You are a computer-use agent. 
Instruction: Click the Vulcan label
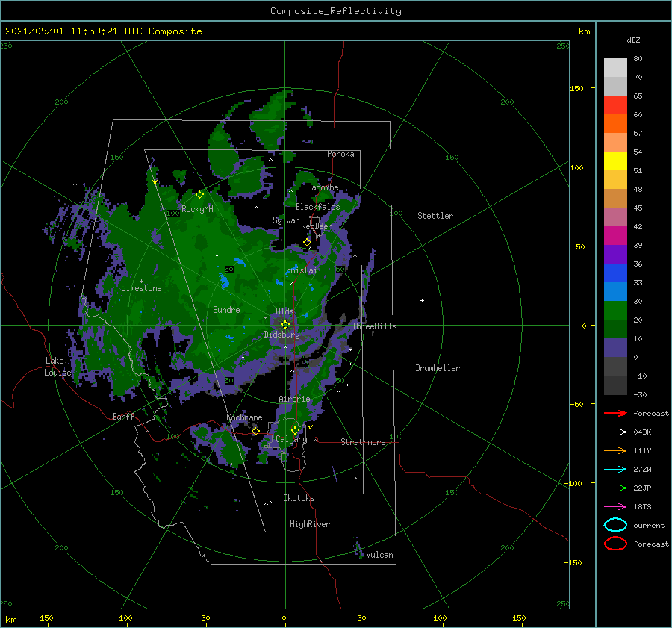click(380, 555)
